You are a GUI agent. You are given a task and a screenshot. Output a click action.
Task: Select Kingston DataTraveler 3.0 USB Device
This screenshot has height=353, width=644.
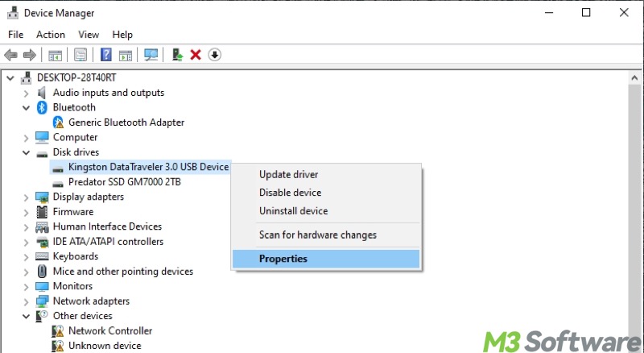coord(148,167)
